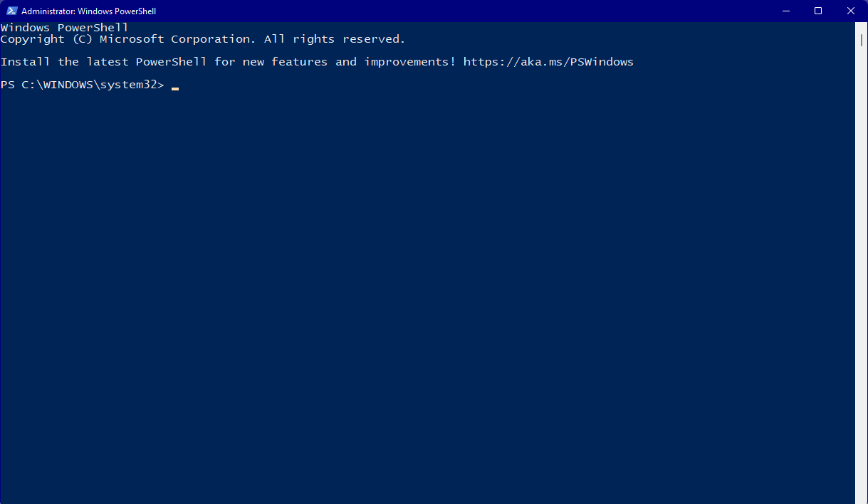The width and height of the screenshot is (868, 504).
Task: Click the 'Install the latest PowerShell' text
Action: [104, 62]
